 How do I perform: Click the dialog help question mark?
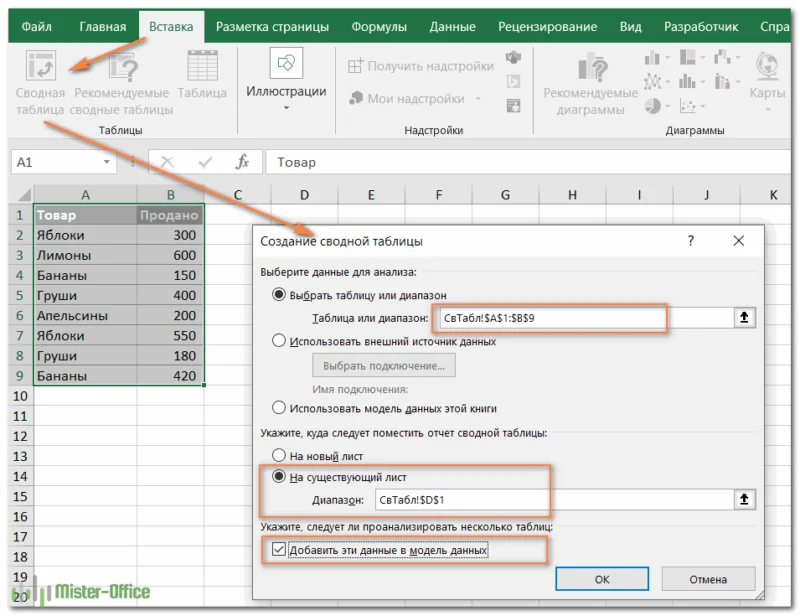coord(690,241)
